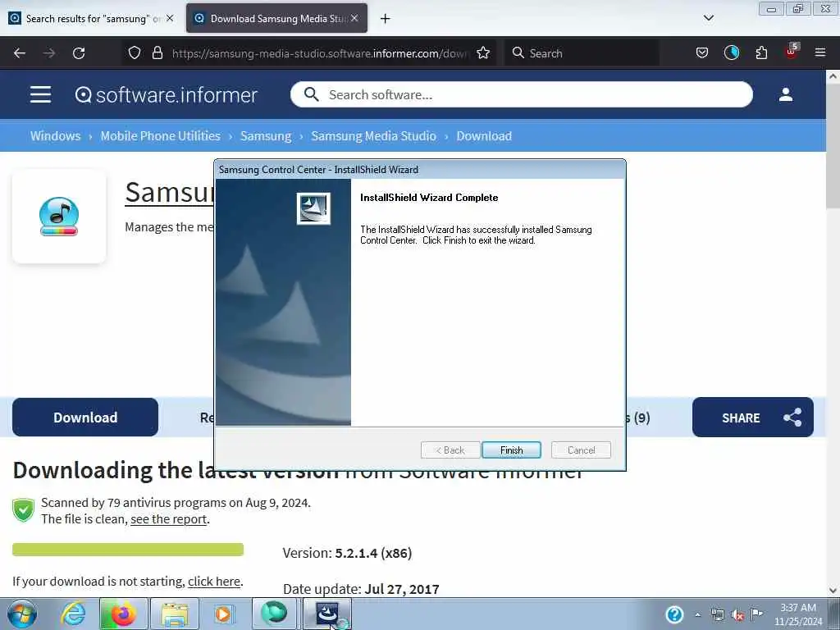Open the hamburger menu on software.informer

click(40, 95)
